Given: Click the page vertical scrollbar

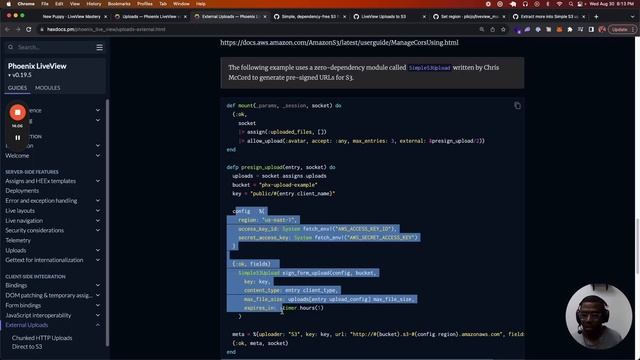Looking at the screenshot, I should tap(638, 246).
